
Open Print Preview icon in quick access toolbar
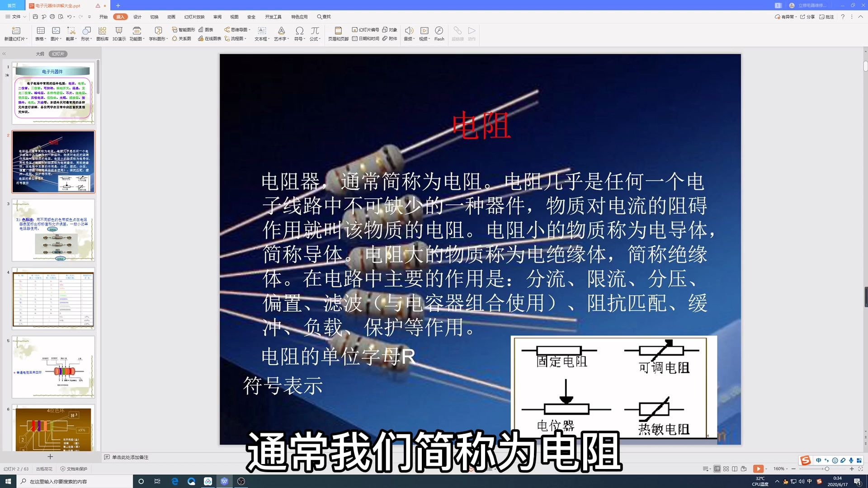61,17
